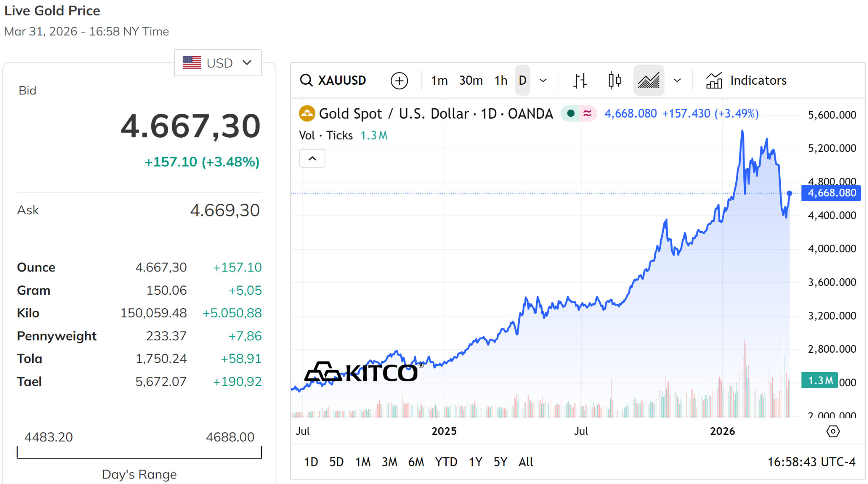Viewport: 868px width, 484px height.
Task: Expand the time interval dropdown arrow next to D
Action: (x=543, y=80)
